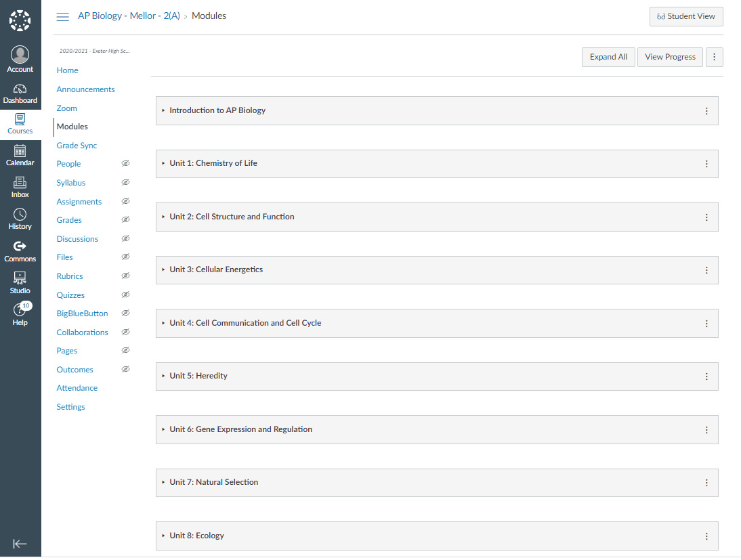
Task: Click the hidden-eye icon next to Quizzes
Action: click(125, 295)
